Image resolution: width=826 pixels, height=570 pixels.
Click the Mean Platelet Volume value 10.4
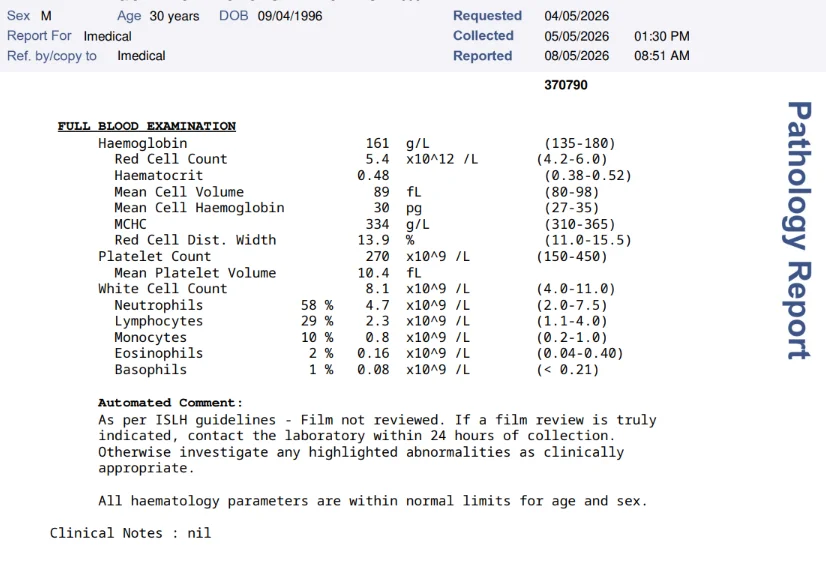pyautogui.click(x=373, y=273)
